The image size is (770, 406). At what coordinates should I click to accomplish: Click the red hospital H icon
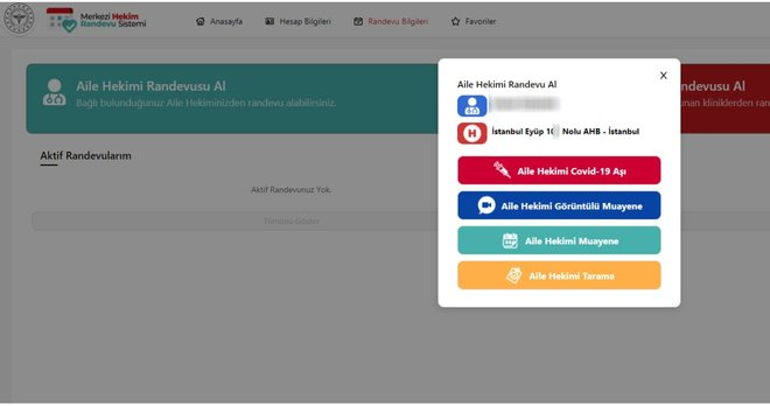click(x=472, y=132)
